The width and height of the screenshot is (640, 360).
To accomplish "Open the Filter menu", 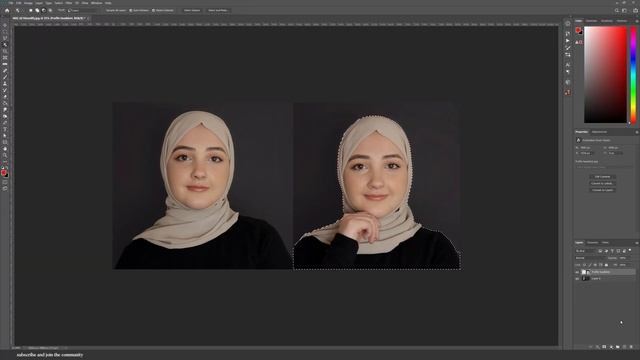I will click(x=69, y=3).
